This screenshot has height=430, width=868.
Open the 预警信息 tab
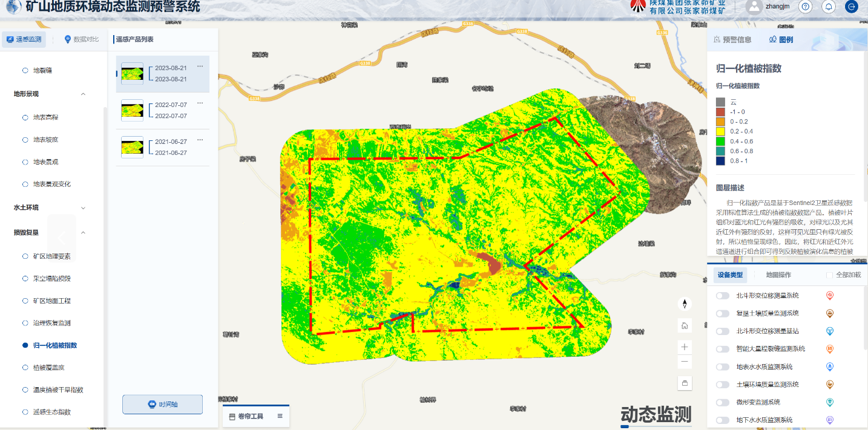[x=732, y=40]
